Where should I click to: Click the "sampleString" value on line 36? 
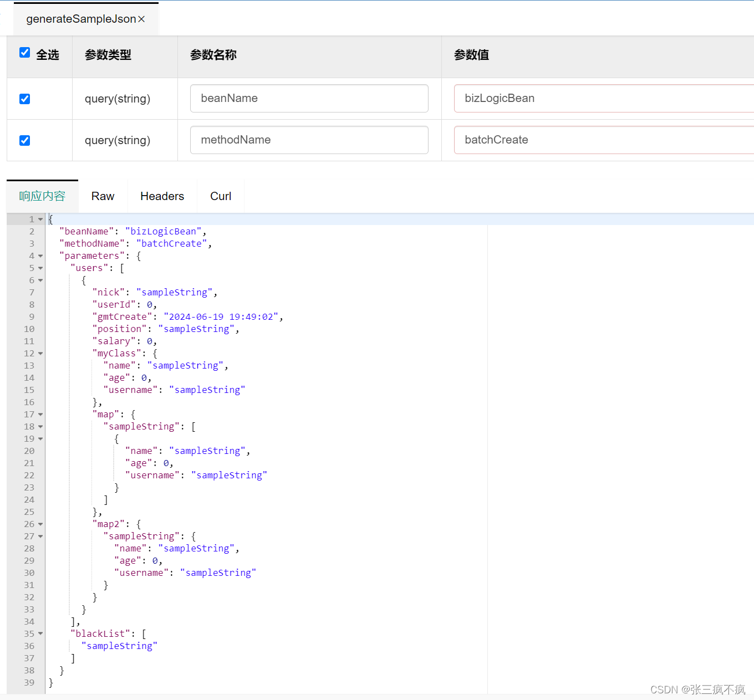pyautogui.click(x=119, y=646)
